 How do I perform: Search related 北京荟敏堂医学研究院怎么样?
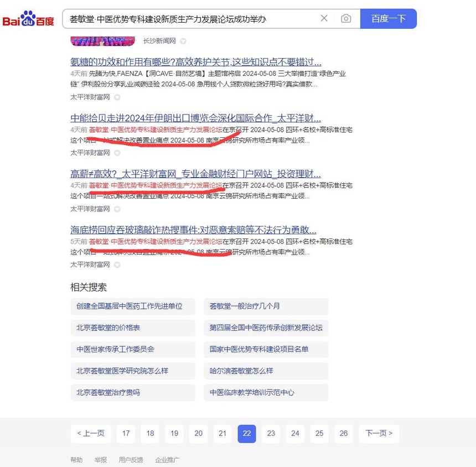coord(133,371)
